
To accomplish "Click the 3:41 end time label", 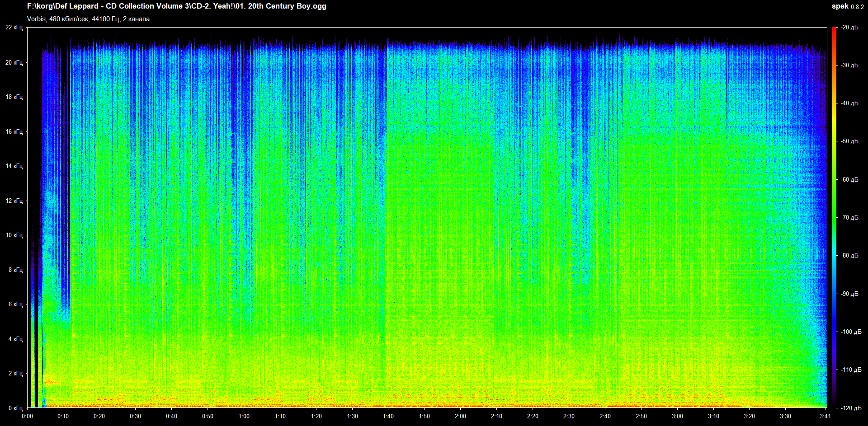I will point(825,416).
